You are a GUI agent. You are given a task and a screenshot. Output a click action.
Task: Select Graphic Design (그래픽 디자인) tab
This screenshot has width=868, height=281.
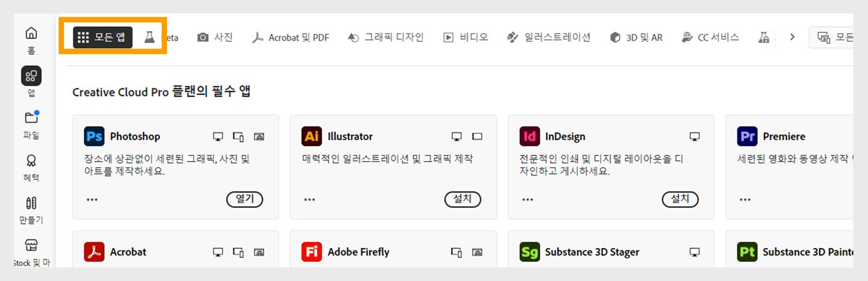coord(386,37)
